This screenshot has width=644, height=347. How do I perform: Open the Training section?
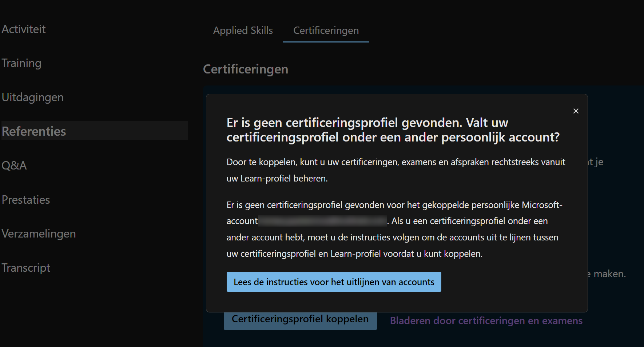click(x=21, y=63)
